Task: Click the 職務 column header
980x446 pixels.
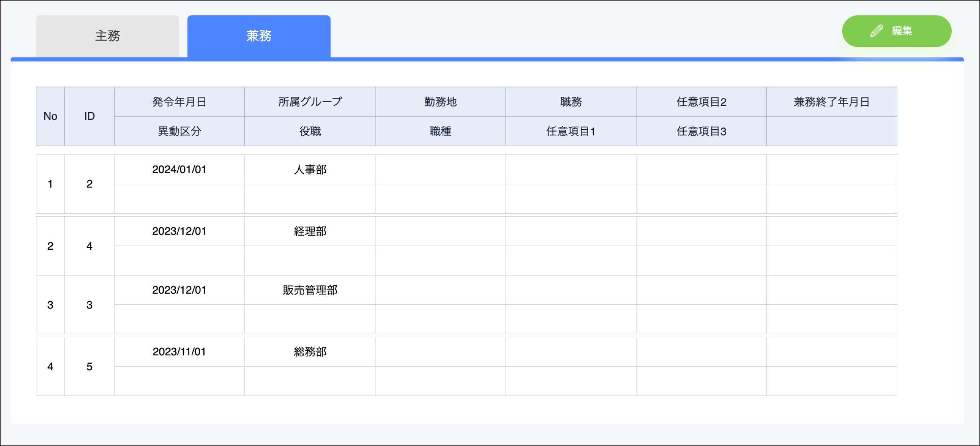Action: (571, 102)
